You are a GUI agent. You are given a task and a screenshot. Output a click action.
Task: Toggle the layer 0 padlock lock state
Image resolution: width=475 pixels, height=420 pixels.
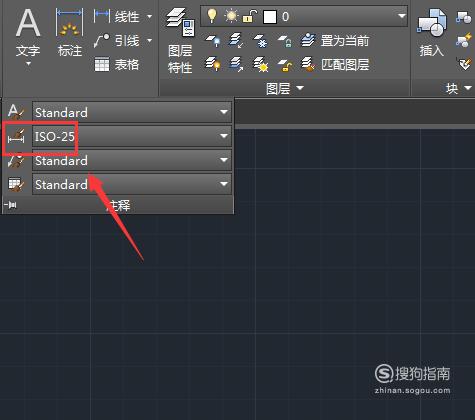coord(250,16)
